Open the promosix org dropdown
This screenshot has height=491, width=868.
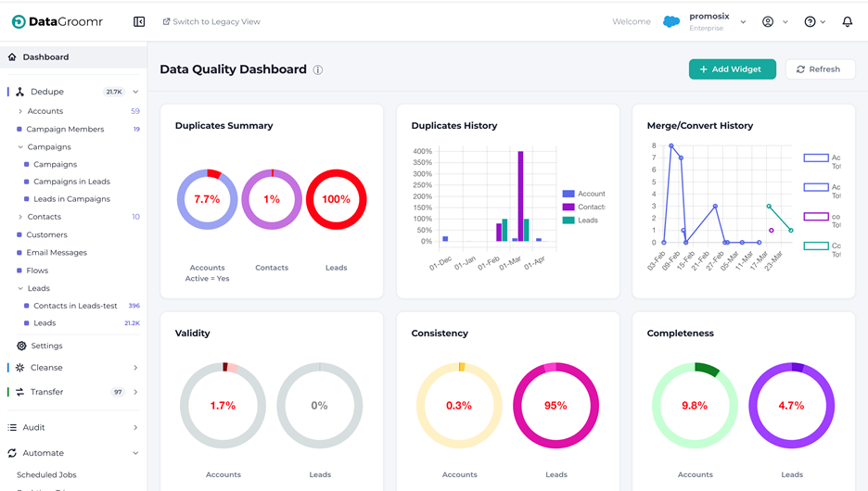743,22
